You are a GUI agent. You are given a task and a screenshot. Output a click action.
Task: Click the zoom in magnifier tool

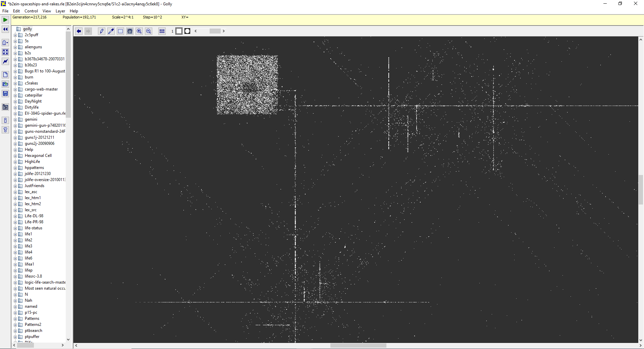139,31
